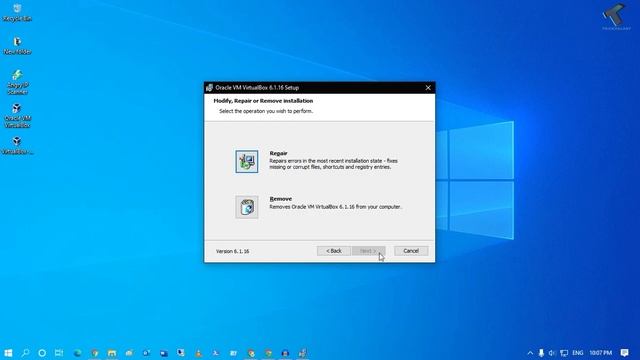The width and height of the screenshot is (640, 360).
Task: Choose the Remove operation icon
Action: point(247,207)
